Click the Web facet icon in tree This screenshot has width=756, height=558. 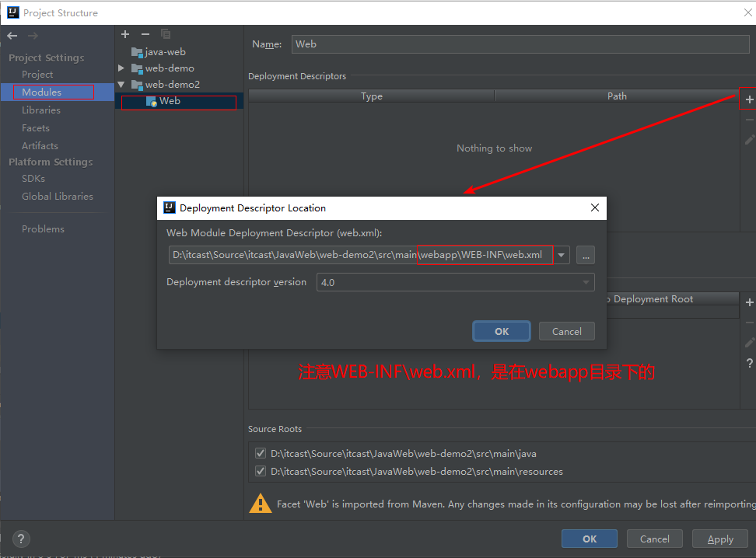[152, 101]
